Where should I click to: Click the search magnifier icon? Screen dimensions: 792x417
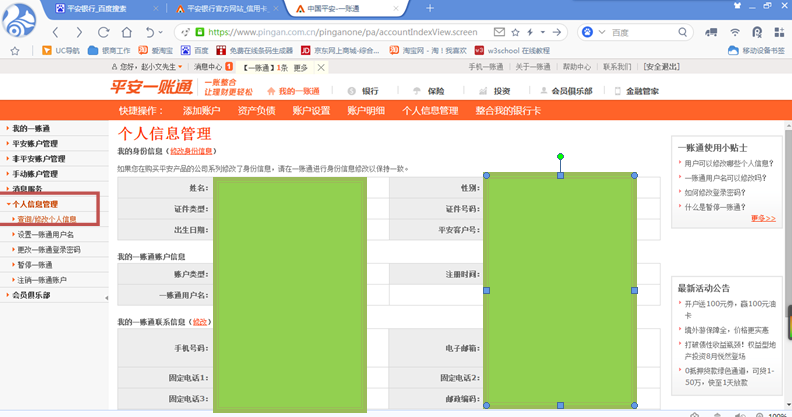(x=682, y=32)
